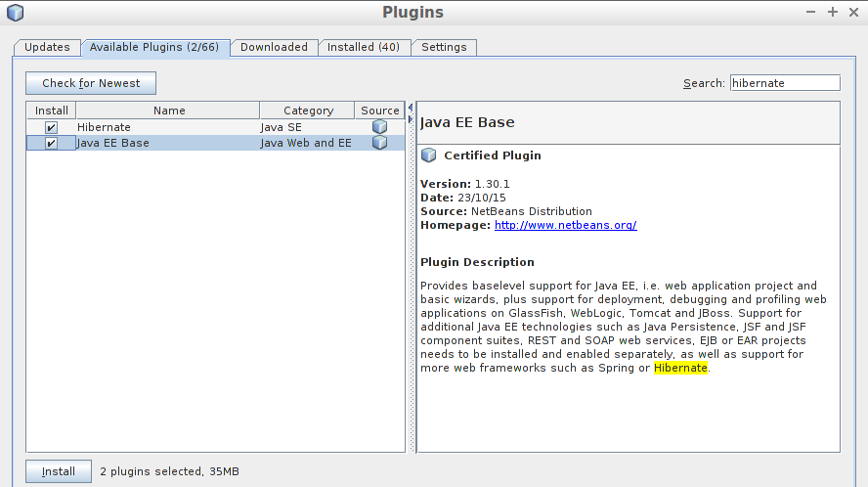Collapse details pane with the left splitter arrow
Image resolution: width=868 pixels, height=487 pixels.
(x=411, y=108)
